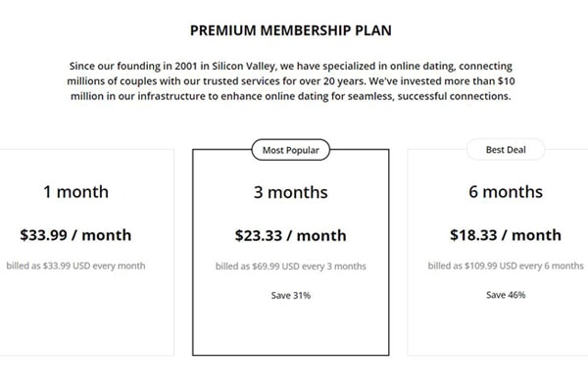The width and height of the screenshot is (588, 392).
Task: Click the 1 month title text
Action: (x=76, y=192)
